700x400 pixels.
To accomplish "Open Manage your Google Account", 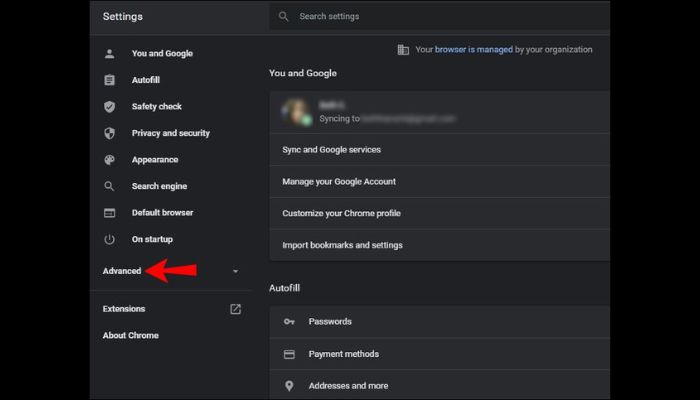I will 440,182.
